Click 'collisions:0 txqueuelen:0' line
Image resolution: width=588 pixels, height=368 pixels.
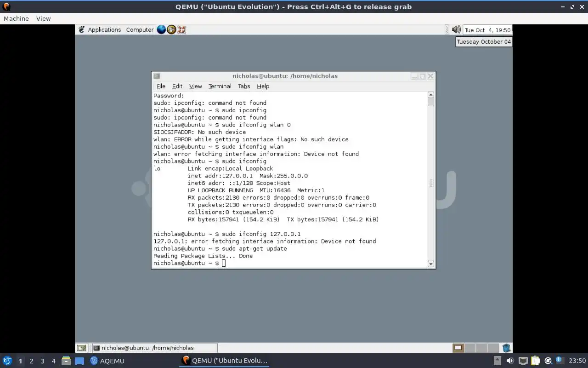pyautogui.click(x=230, y=212)
